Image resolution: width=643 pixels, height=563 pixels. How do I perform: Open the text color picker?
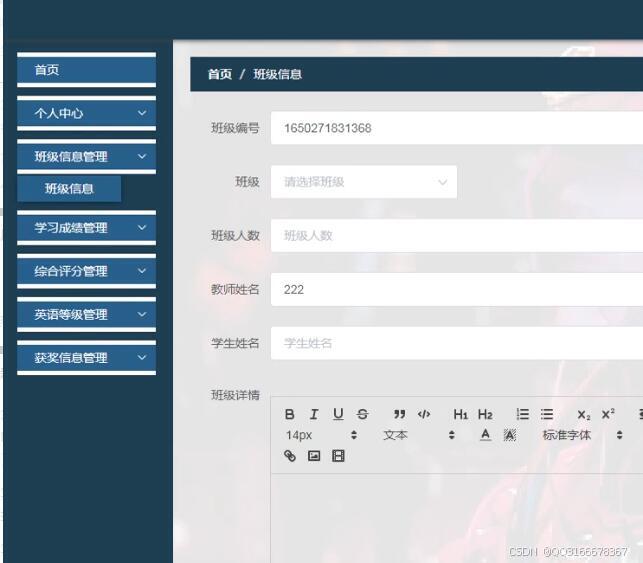coord(485,435)
